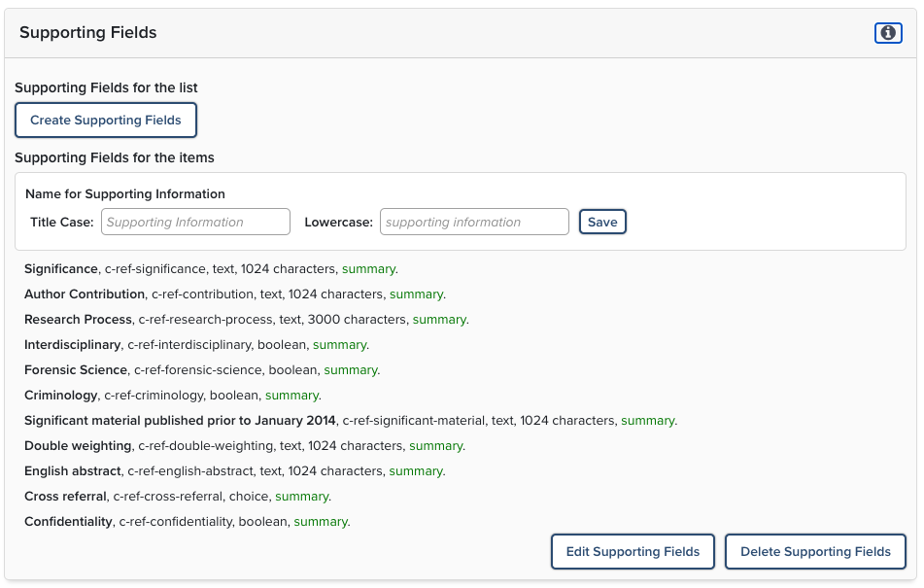Focus the Lowercase name input field
Image resolution: width=924 pixels, height=588 pixels.
[x=474, y=222]
